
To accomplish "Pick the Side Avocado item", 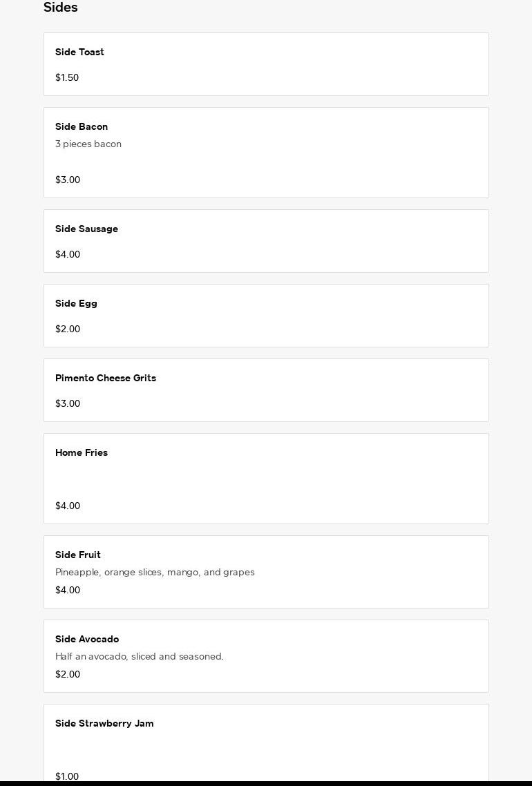I will click(266, 655).
